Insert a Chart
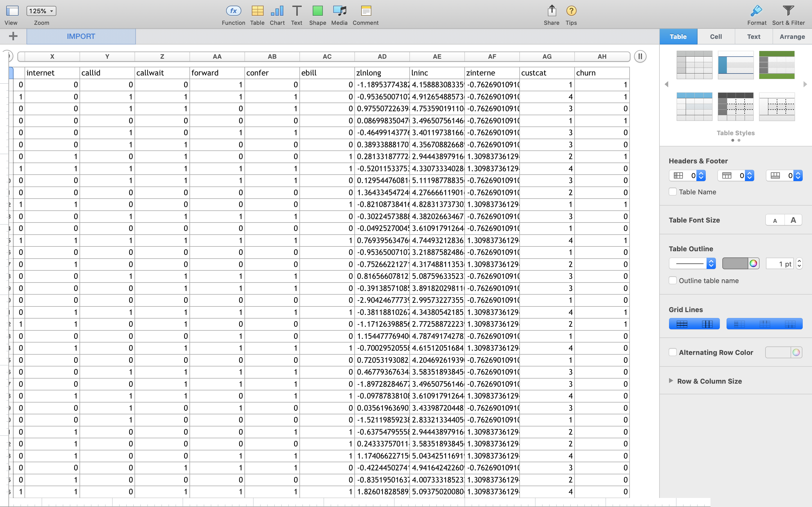This screenshot has width=812, height=507. [x=277, y=10]
